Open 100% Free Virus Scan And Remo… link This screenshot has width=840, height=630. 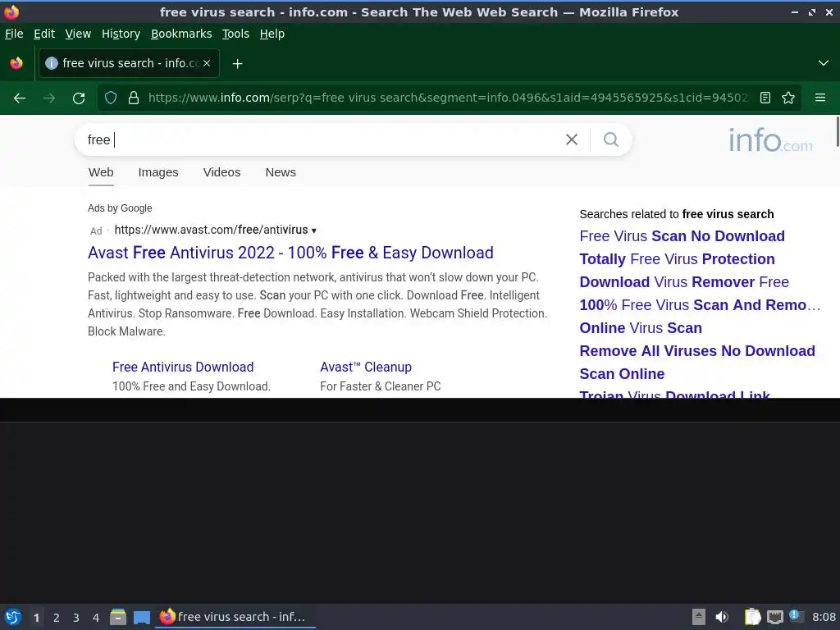(700, 305)
